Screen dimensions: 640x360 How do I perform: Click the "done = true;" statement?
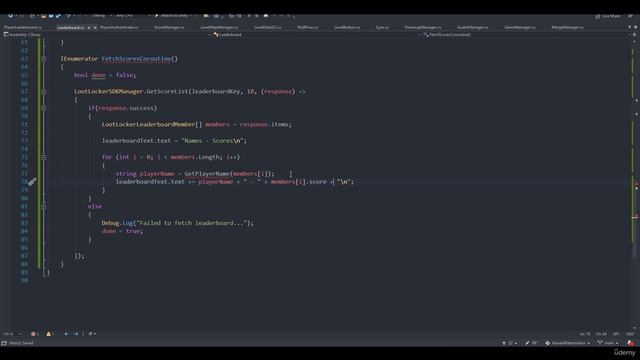pos(122,231)
